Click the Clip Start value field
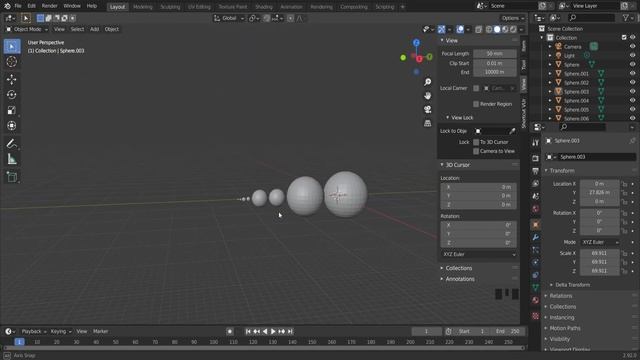Image resolution: width=640 pixels, height=360 pixels. (x=495, y=63)
